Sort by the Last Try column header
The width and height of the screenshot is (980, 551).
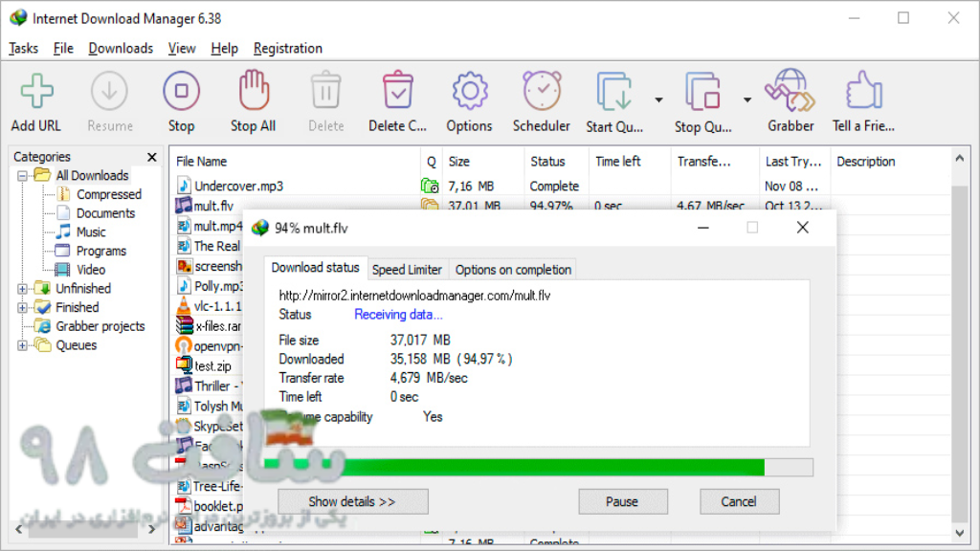click(794, 161)
